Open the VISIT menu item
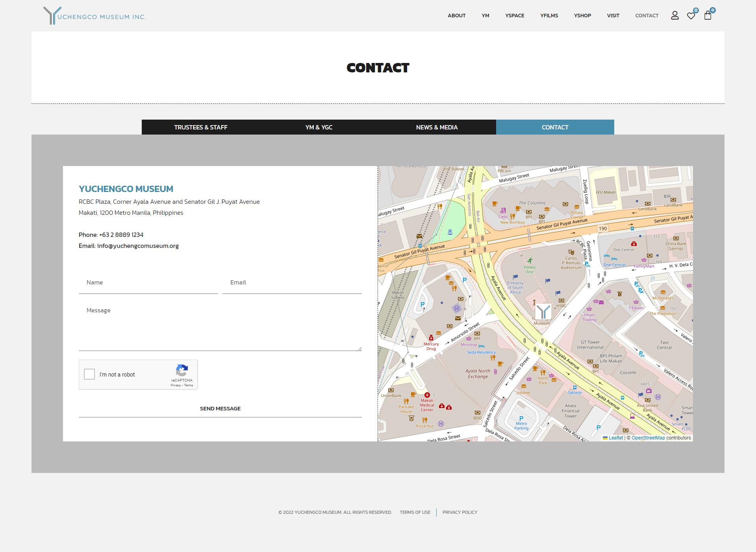Screen dimensions: 756x552 (613, 16)
